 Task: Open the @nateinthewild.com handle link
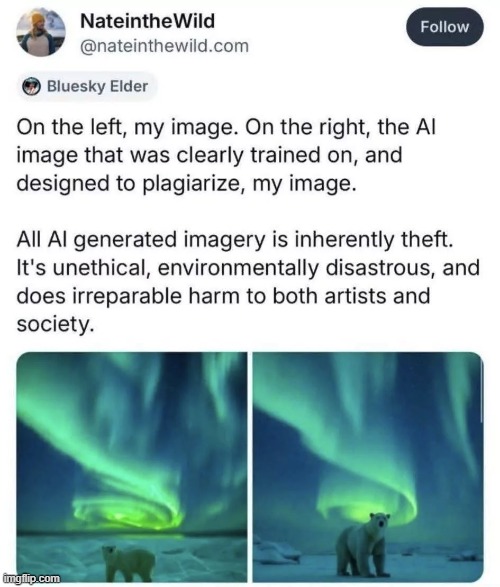pyautogui.click(x=164, y=46)
